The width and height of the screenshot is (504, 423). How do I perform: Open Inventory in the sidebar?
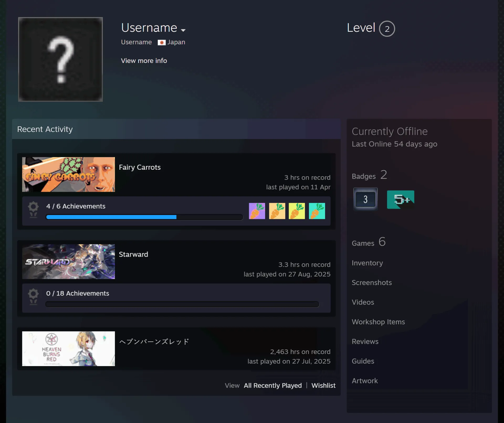pyautogui.click(x=367, y=263)
